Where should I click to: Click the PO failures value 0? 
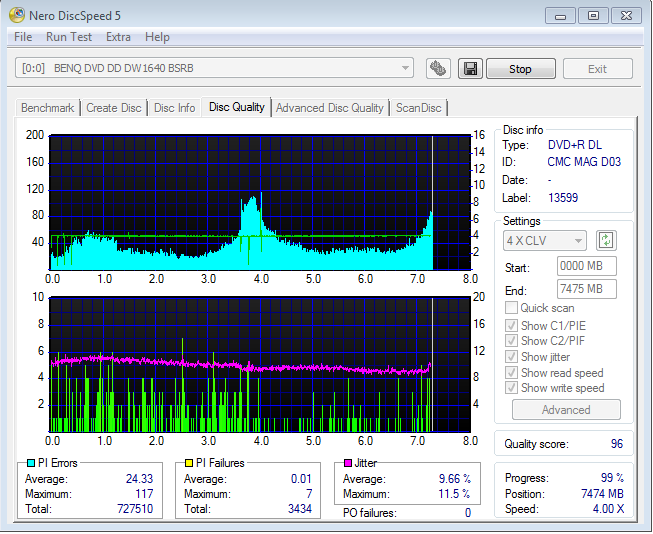coord(468,513)
